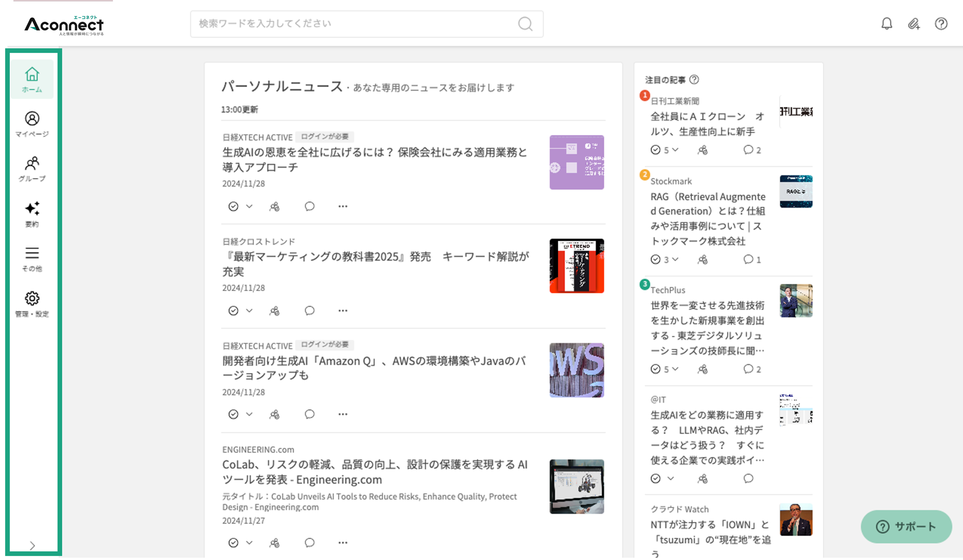This screenshot has height=560, width=963.
Task: Share the 全社員にAIクローン article to group
Action: [x=702, y=150]
